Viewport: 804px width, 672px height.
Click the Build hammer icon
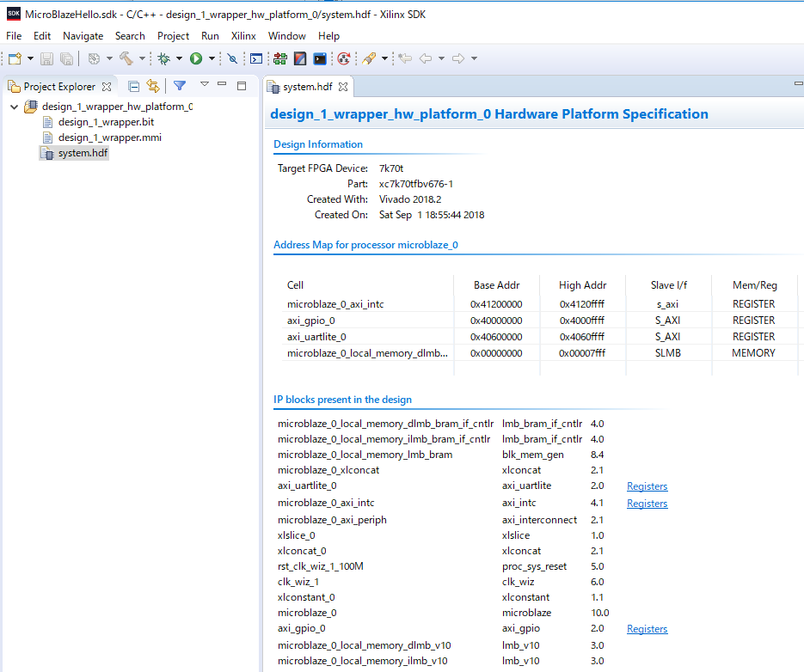[126, 58]
